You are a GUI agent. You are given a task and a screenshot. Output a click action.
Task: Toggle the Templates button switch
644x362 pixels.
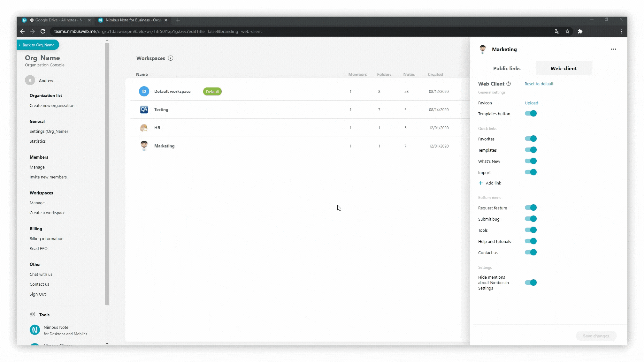tap(531, 113)
